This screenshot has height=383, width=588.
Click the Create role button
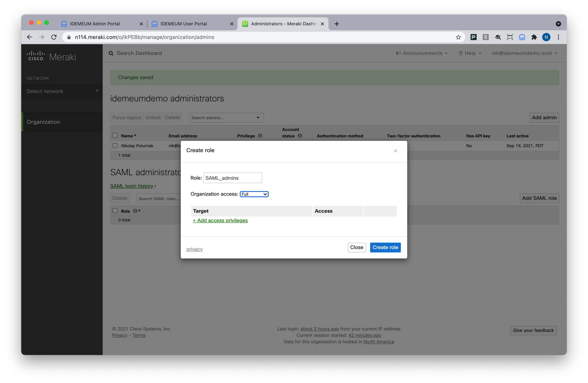pos(385,247)
